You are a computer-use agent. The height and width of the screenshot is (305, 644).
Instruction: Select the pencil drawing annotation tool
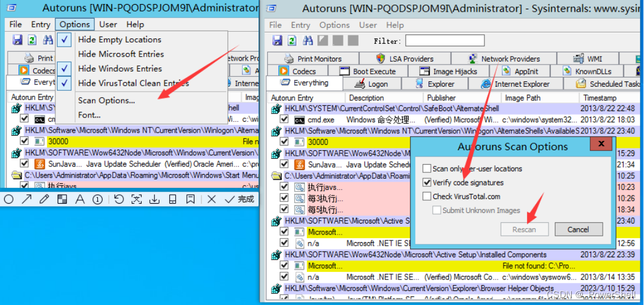(44, 200)
